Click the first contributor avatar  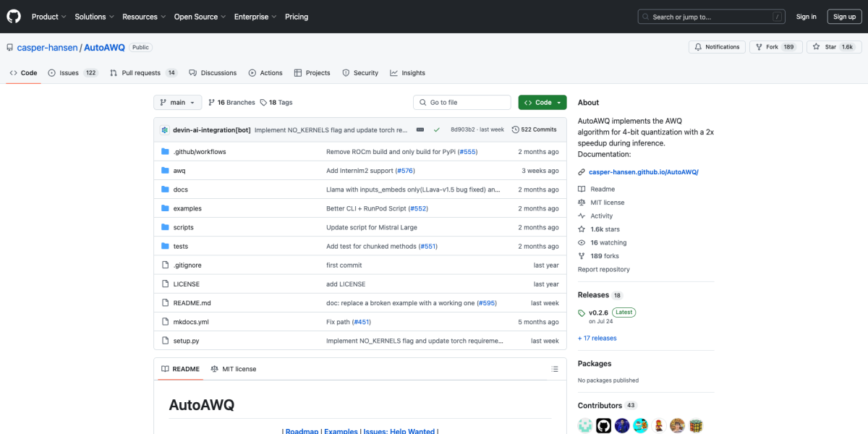click(x=584, y=425)
